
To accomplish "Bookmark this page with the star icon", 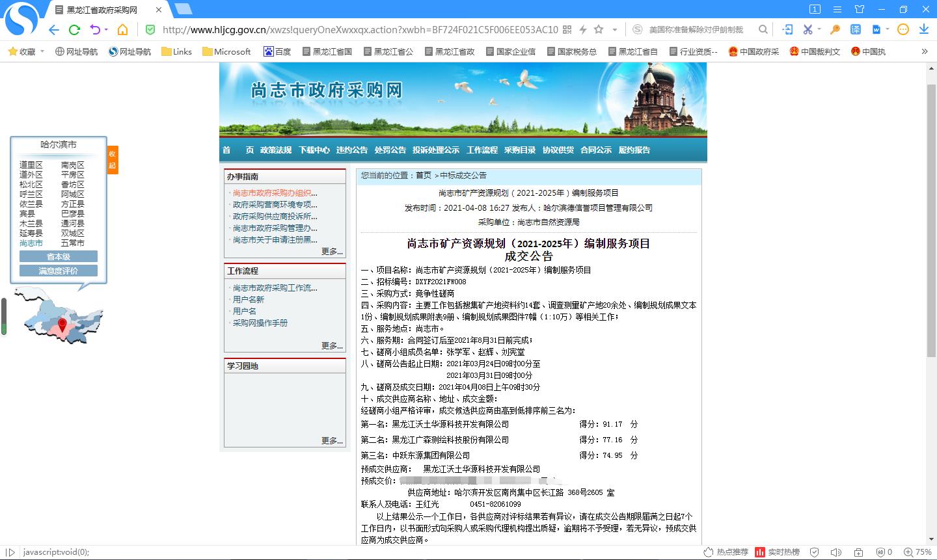I will click(599, 29).
